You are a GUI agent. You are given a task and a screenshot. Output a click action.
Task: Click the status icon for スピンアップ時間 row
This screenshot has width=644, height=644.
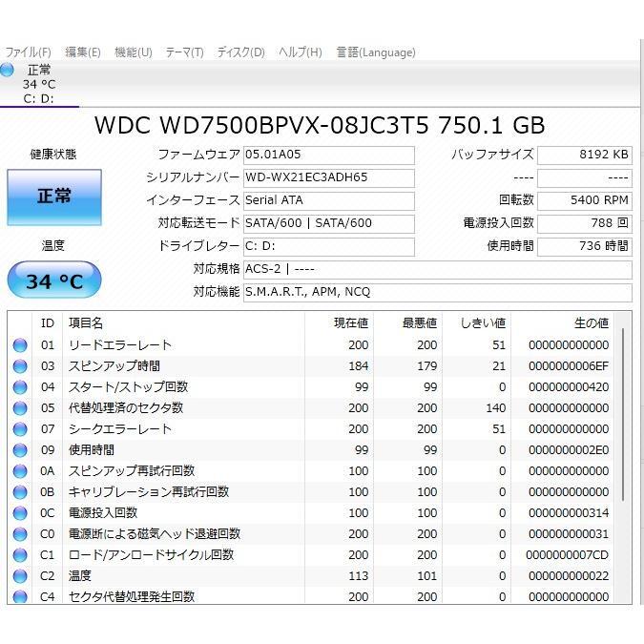pyautogui.click(x=20, y=366)
